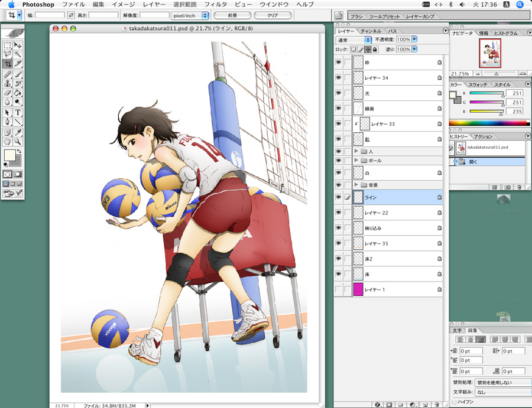The height and width of the screenshot is (408, 532).
Task: Select the Line tool
Action: (x=18, y=122)
